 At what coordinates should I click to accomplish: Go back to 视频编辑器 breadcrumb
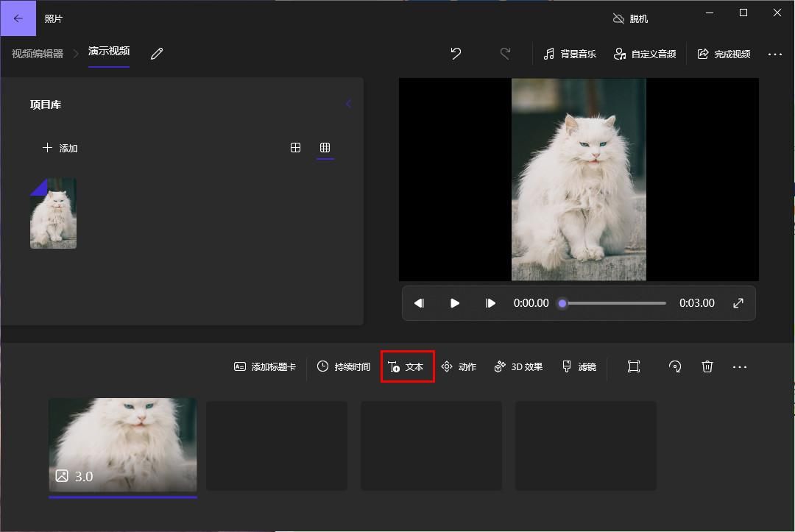[x=38, y=52]
